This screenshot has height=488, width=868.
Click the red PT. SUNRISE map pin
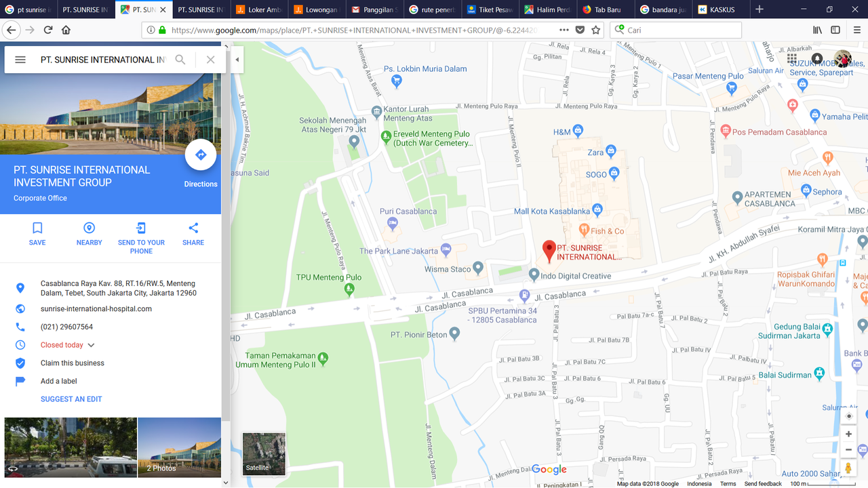tap(549, 251)
